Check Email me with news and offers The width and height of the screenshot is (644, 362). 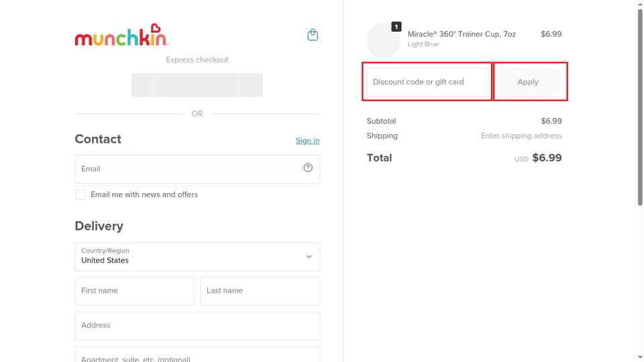pyautogui.click(x=80, y=194)
